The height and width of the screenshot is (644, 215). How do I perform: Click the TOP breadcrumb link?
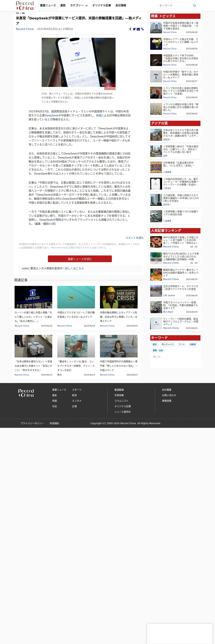pos(17,13)
